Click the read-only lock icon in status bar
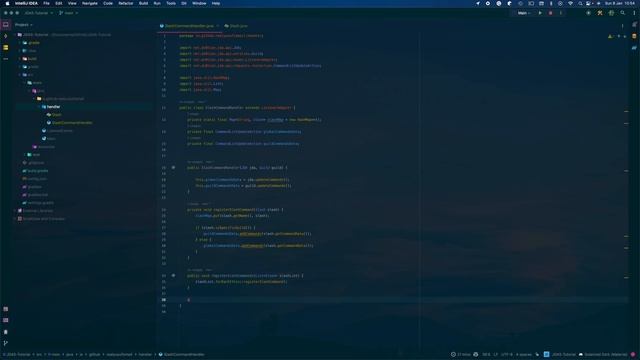This screenshot has height=360, width=640. tap(537, 354)
